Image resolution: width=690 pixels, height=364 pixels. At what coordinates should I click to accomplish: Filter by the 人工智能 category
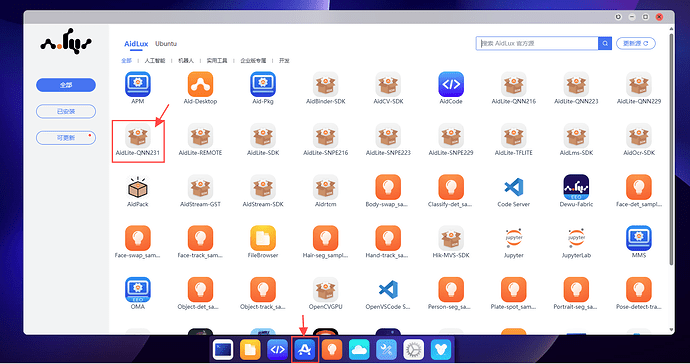(155, 61)
